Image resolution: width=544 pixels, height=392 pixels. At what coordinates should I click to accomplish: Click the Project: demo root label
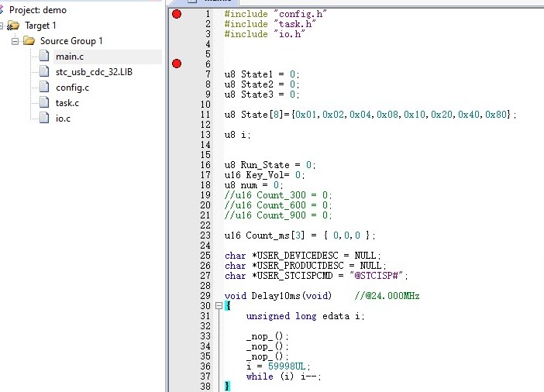(x=38, y=10)
